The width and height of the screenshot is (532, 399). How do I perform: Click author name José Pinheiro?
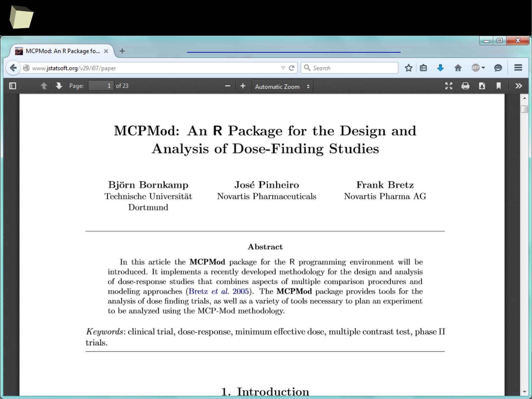pos(267,185)
